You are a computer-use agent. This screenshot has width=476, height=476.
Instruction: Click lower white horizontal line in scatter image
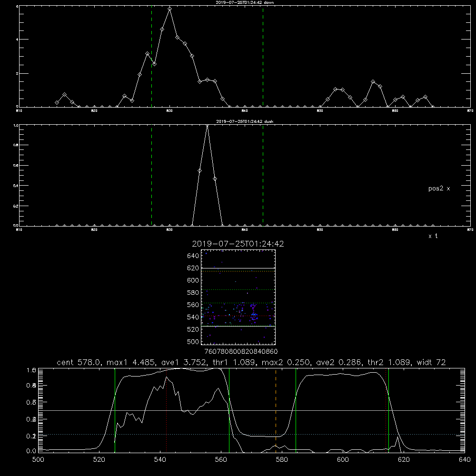pos(238,327)
